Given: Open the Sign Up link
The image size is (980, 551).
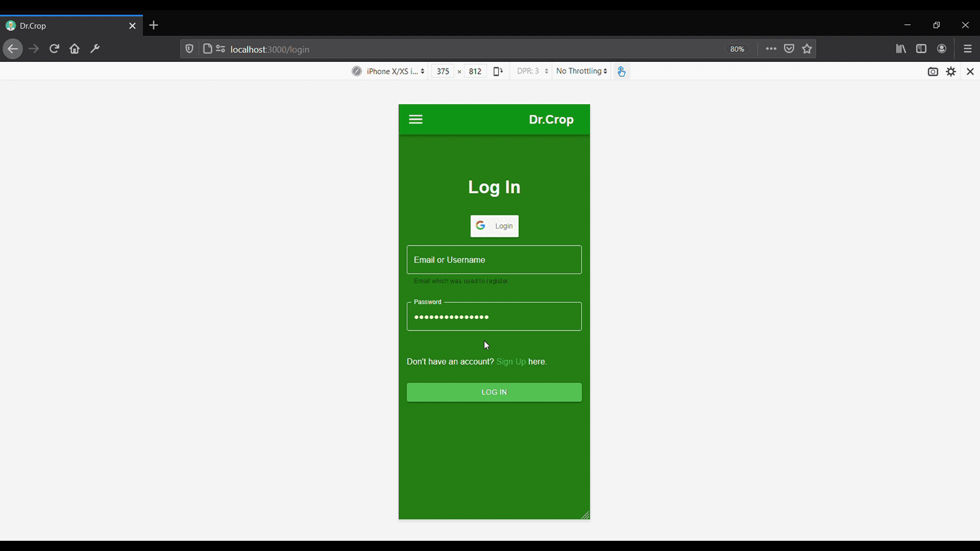Looking at the screenshot, I should point(511,362).
